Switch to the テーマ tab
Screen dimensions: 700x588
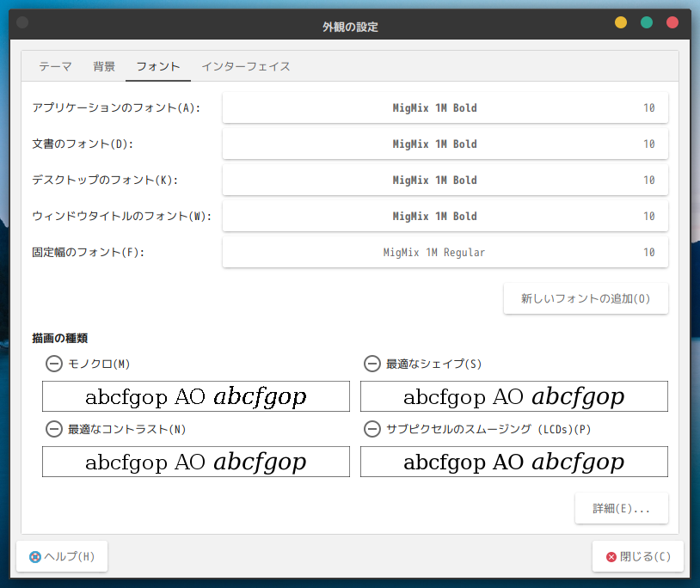[x=54, y=66]
